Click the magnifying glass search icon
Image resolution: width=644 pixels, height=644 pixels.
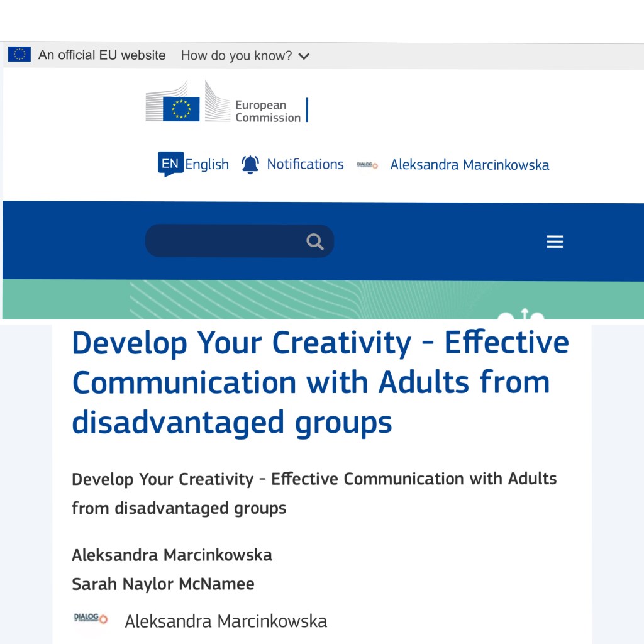click(315, 242)
